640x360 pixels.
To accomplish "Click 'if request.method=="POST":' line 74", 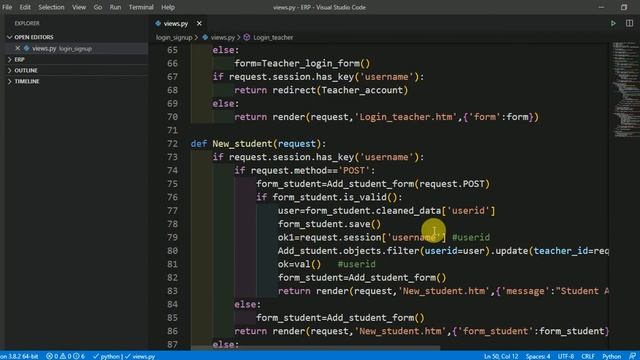I will tap(305, 171).
